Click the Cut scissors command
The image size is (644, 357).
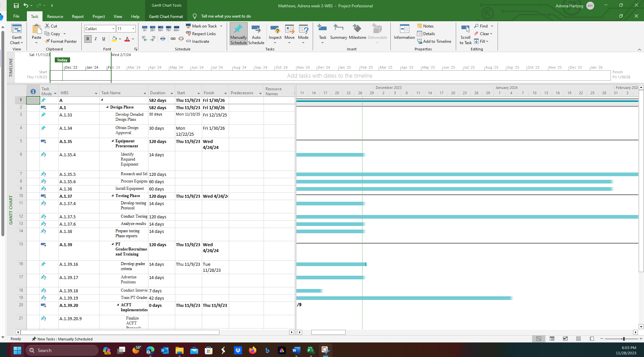coord(51,26)
